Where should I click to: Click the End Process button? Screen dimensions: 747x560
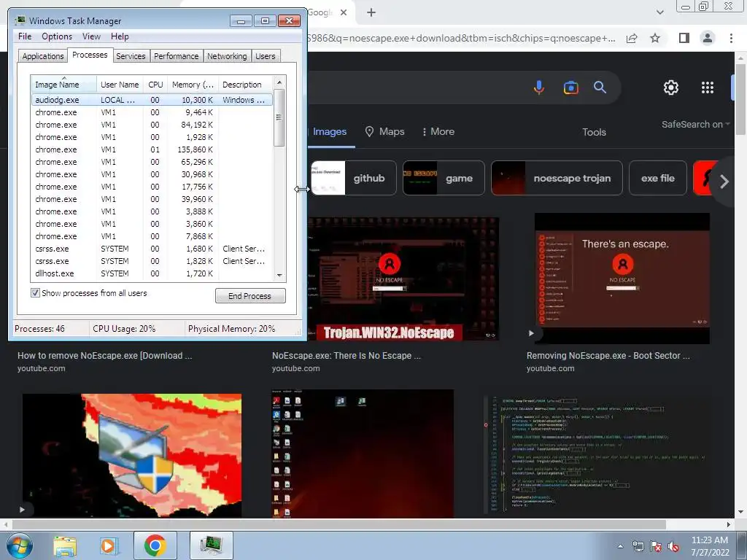tap(250, 296)
